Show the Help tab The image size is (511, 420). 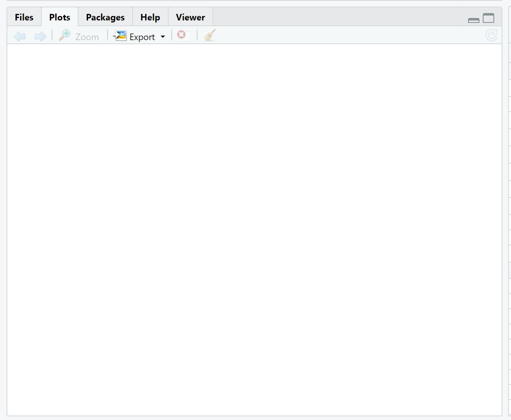(x=150, y=17)
